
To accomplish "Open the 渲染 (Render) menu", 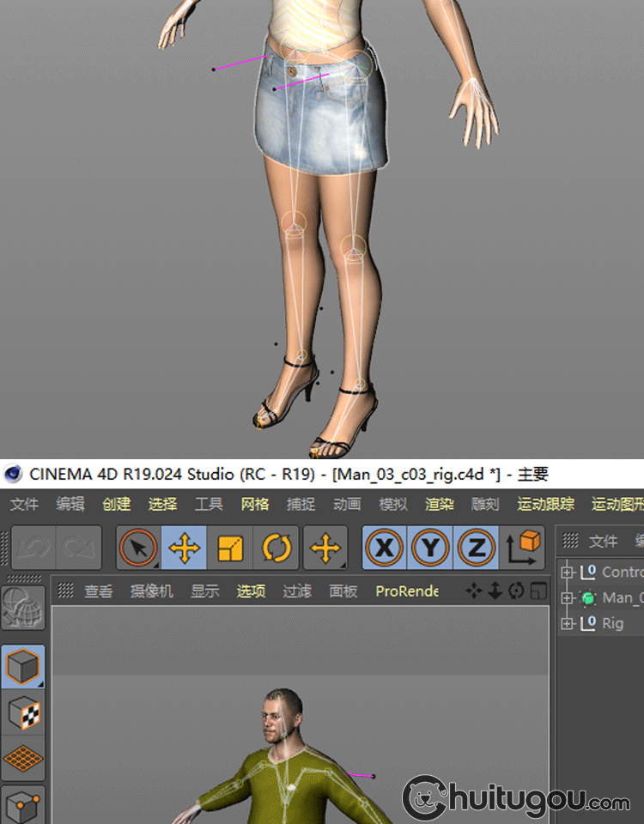I will (439, 505).
